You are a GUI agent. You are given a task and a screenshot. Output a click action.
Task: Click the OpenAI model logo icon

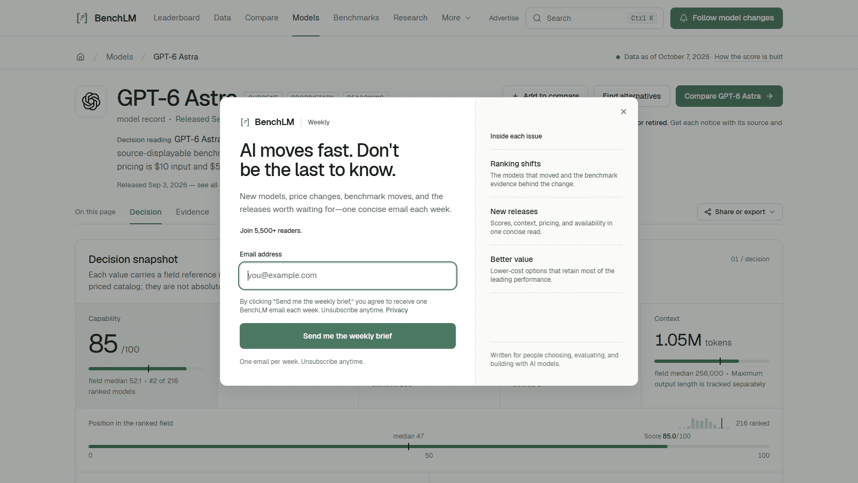pyautogui.click(x=91, y=101)
